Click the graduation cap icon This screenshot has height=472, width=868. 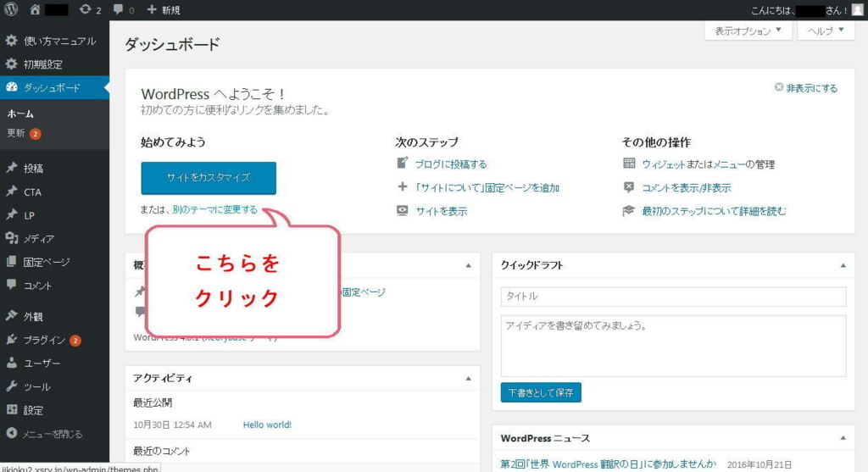pos(629,210)
